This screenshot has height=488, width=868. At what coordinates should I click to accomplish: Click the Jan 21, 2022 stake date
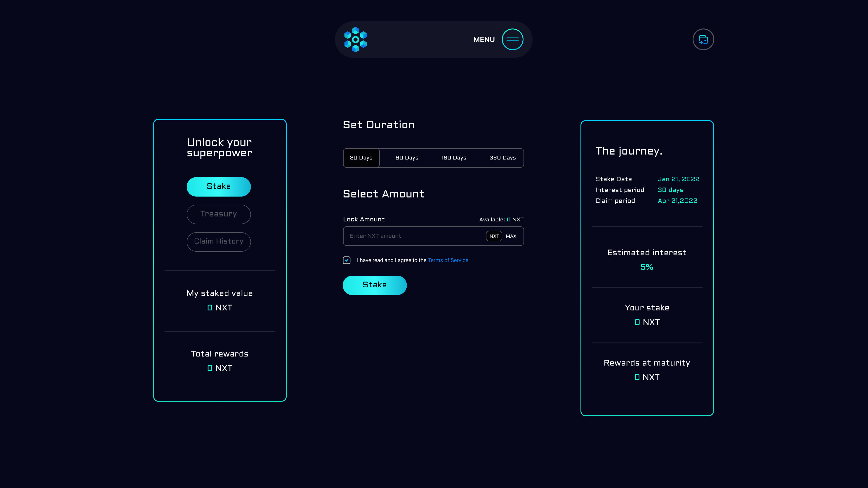click(x=678, y=179)
